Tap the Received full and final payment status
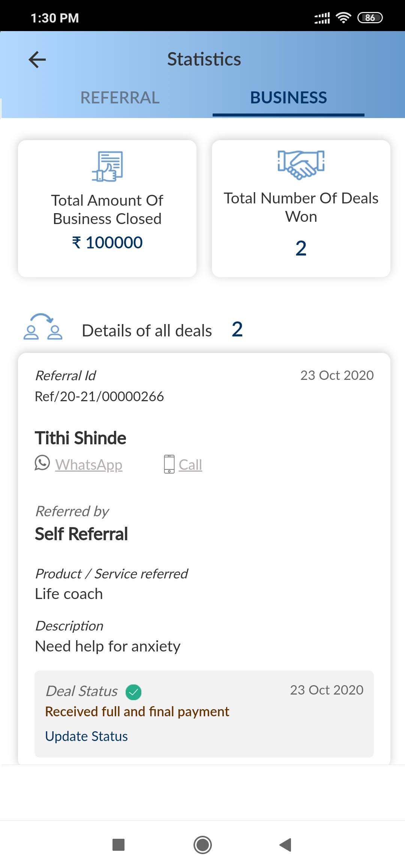405x868 pixels. [x=137, y=711]
